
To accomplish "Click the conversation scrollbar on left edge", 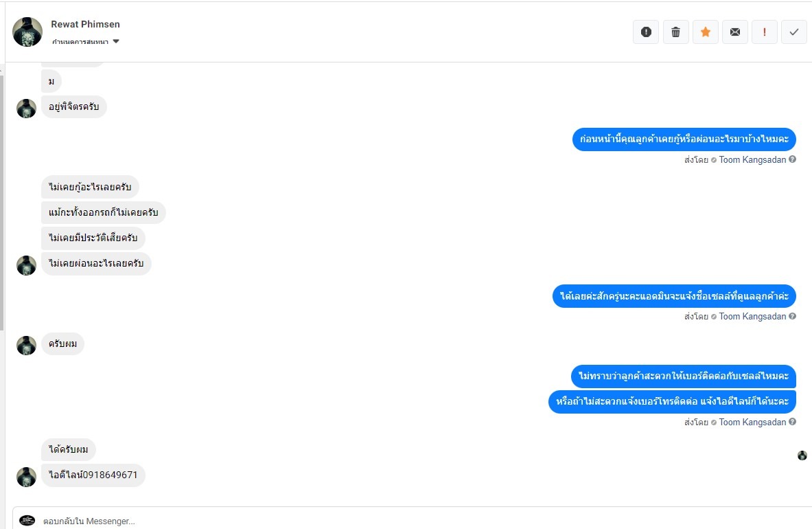I will 2,206.
